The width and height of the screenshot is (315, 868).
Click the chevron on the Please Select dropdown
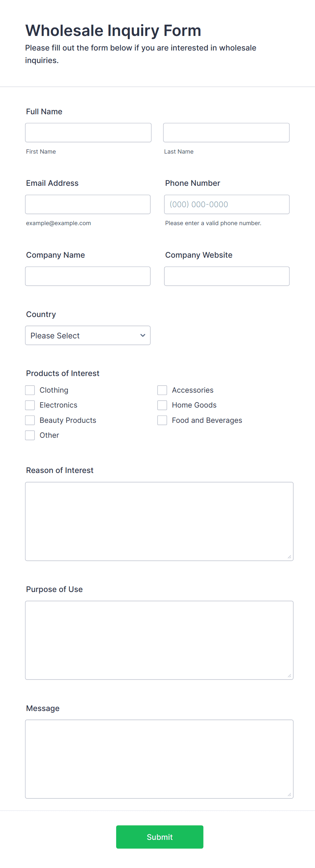pyautogui.click(x=142, y=335)
